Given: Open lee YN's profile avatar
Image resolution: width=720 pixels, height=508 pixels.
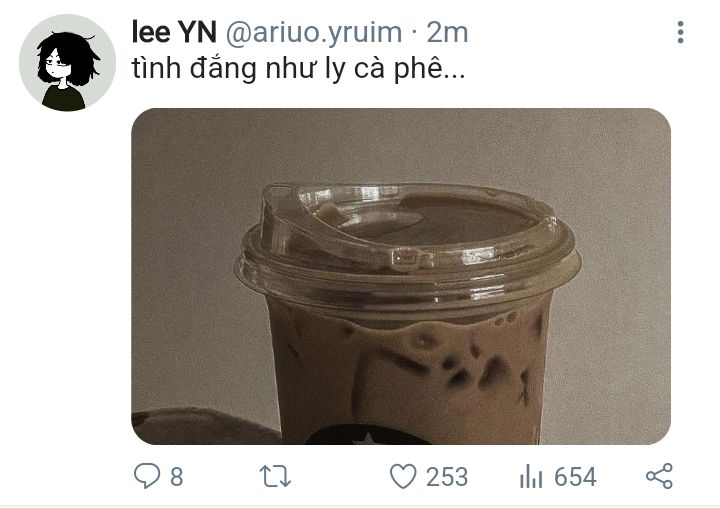Looking at the screenshot, I should coord(67,63).
